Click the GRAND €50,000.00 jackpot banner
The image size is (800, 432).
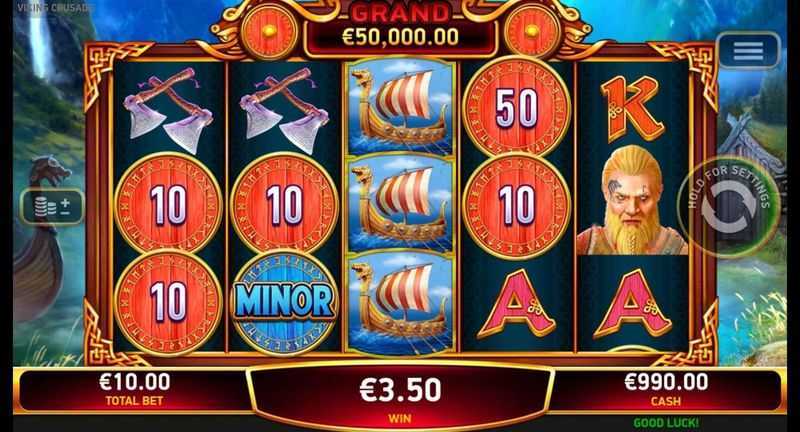pos(400,29)
